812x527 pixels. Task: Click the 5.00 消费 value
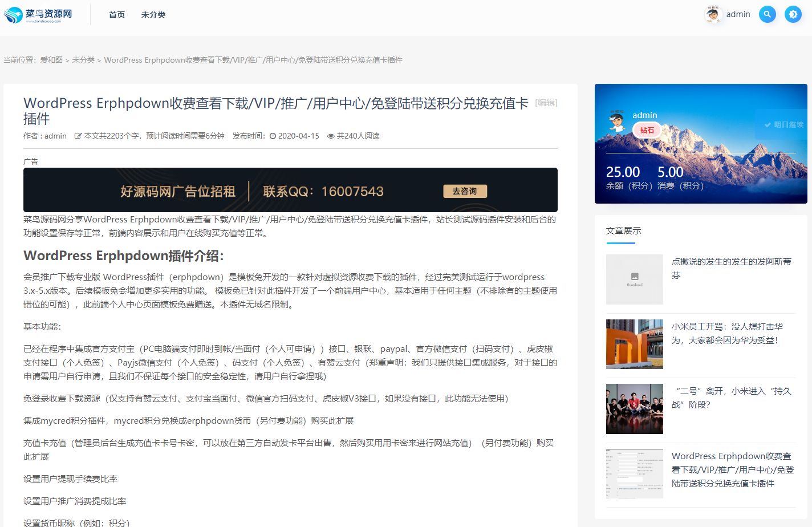[x=670, y=172]
